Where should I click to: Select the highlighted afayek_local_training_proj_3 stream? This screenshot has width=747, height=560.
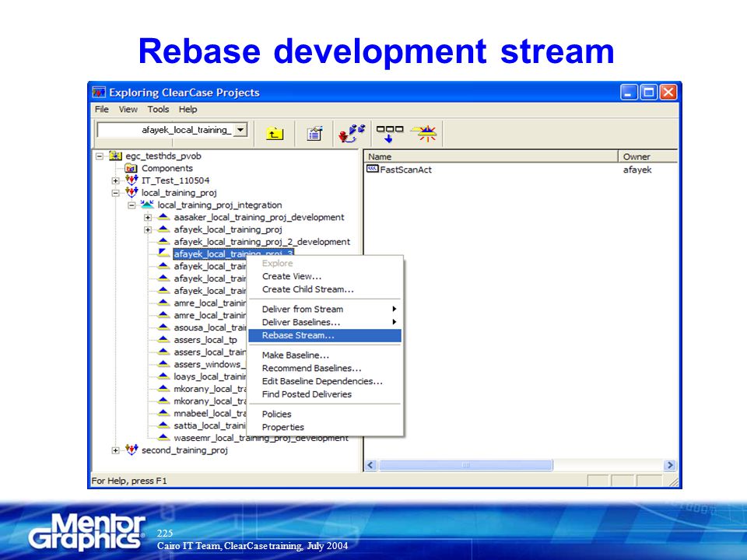click(233, 254)
